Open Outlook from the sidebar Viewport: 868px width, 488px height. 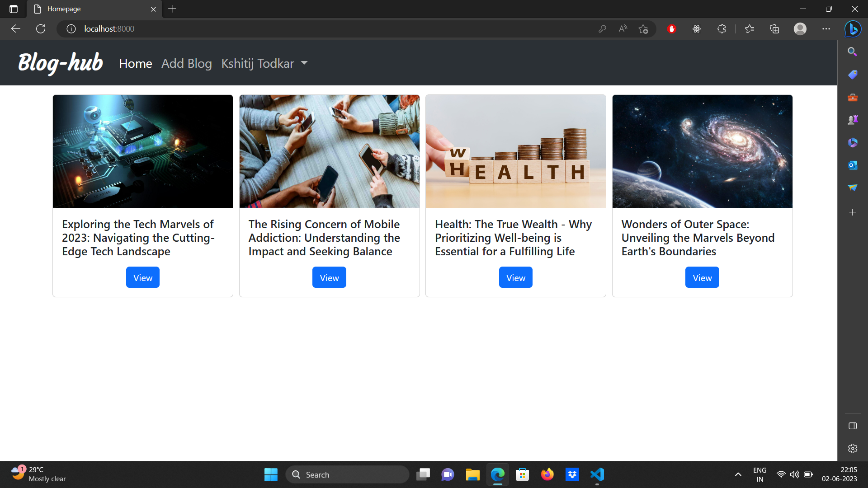pyautogui.click(x=853, y=165)
